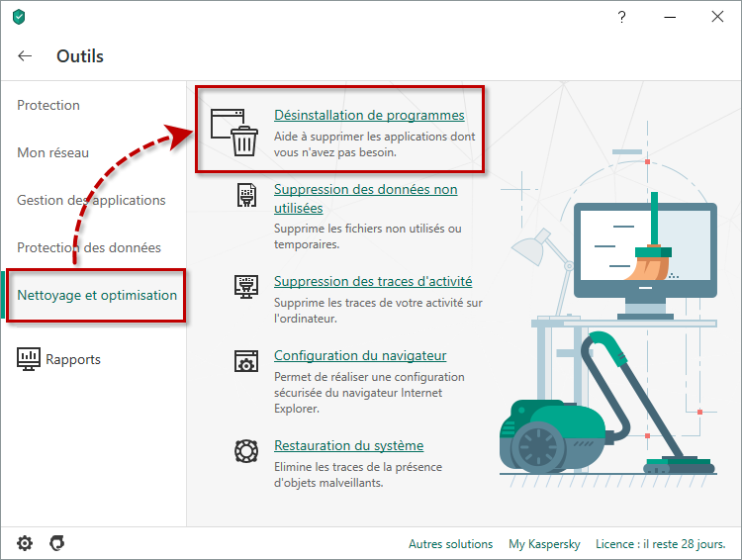Screen dimensions: 742x560
Task: Click Autres solutions in the footer
Action: click(x=450, y=544)
